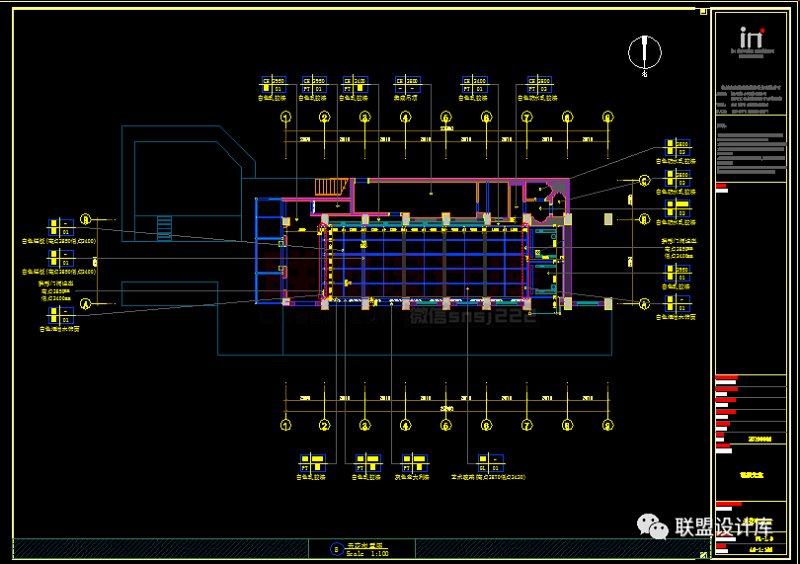Click grid bubble C on the right side

coord(645,180)
